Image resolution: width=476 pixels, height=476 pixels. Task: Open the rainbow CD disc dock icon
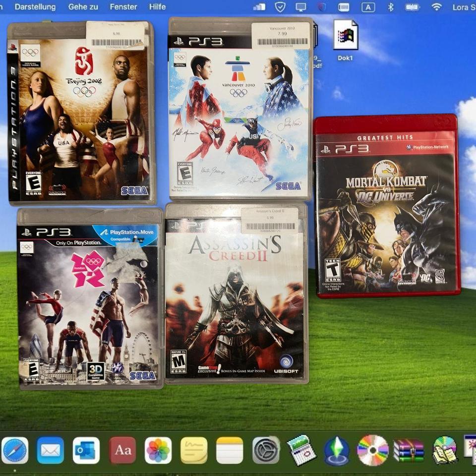pos(372,450)
